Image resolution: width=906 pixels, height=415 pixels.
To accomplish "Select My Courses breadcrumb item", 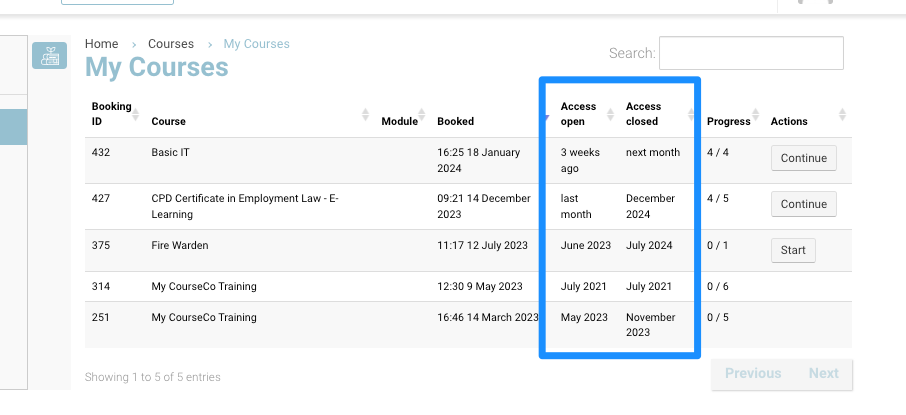I will pyautogui.click(x=256, y=44).
